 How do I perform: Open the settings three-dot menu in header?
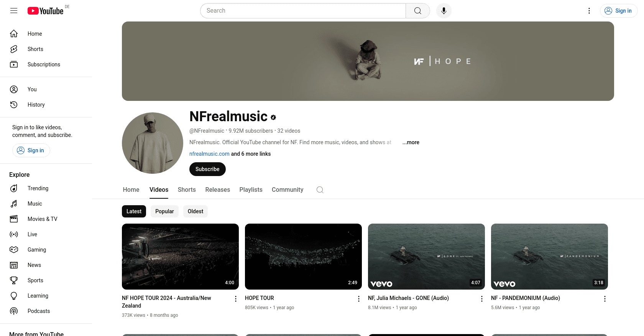click(589, 11)
